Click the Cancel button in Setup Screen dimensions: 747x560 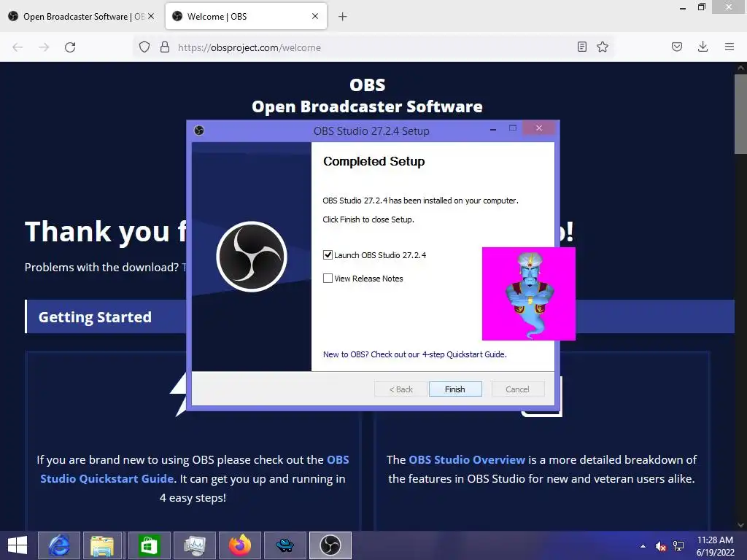517,389
